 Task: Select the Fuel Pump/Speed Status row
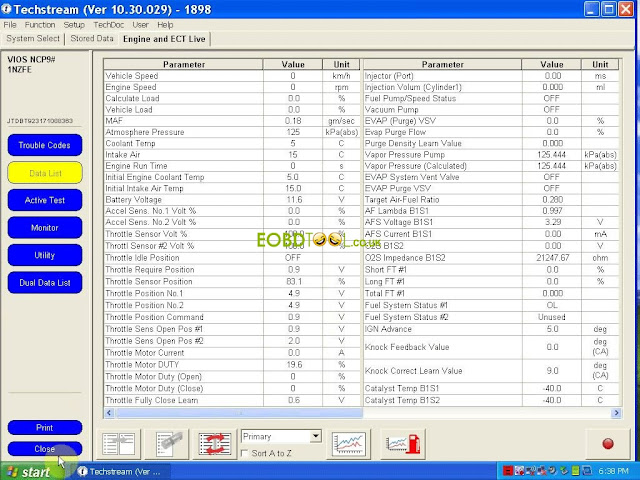[x=491, y=98]
